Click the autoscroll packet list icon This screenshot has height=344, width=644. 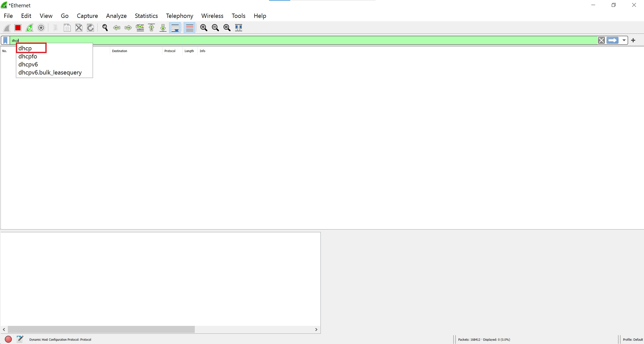pos(175,27)
